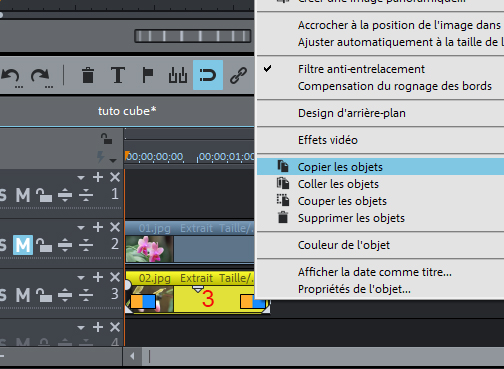
Task: Toggle the highlighted magnet snapping tool
Action: coord(208,75)
